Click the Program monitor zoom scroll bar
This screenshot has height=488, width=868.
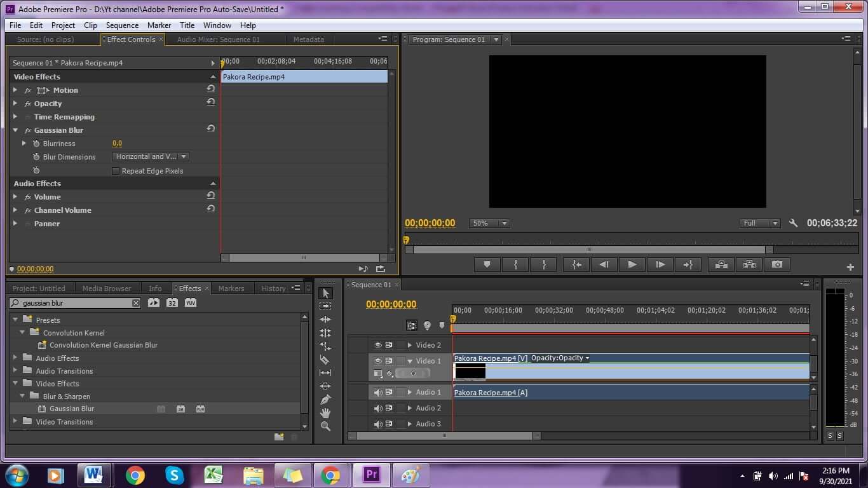(589, 250)
